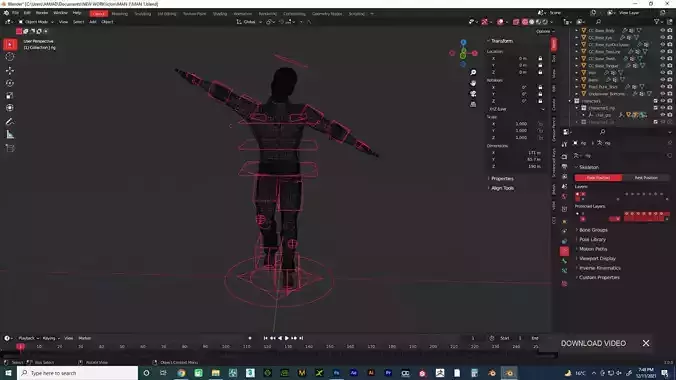Toggle lock on Location Z
The image size is (676, 380).
pos(540,72)
